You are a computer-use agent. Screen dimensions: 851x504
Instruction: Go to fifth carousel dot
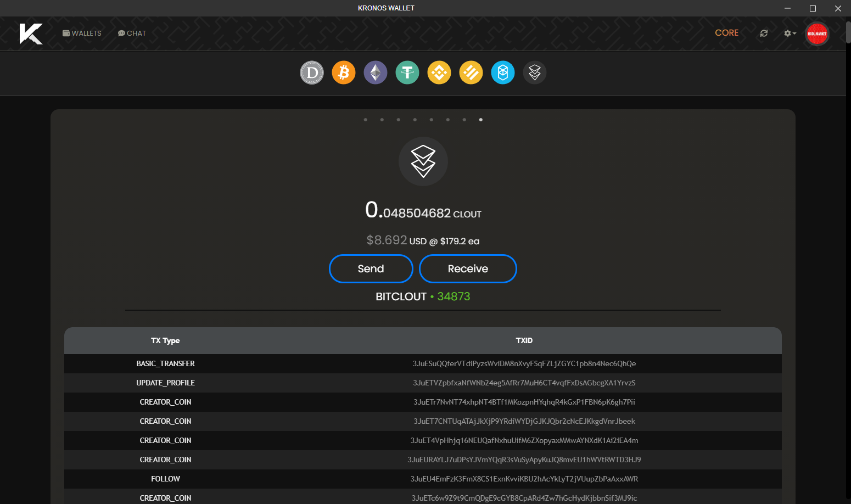coord(432,120)
